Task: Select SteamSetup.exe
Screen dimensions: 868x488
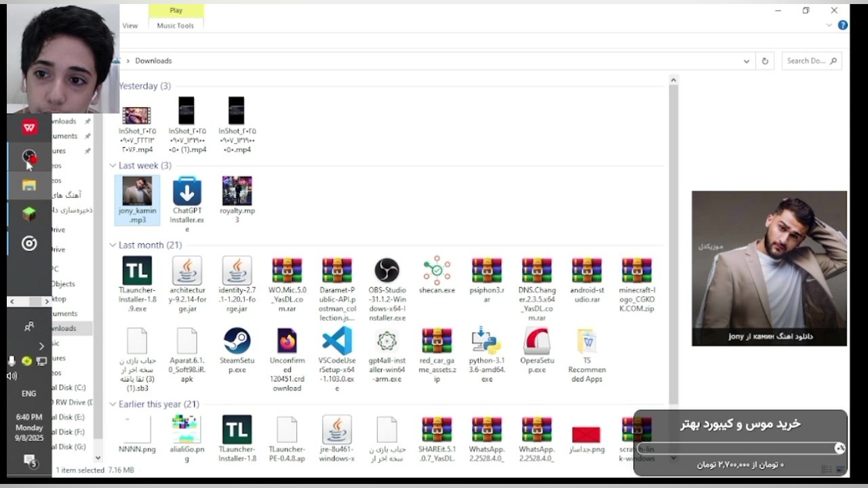Action: pyautogui.click(x=237, y=351)
